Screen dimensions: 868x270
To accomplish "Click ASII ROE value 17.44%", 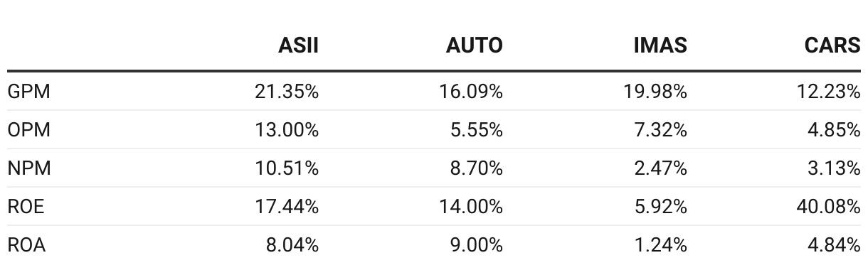I will coord(287,207).
